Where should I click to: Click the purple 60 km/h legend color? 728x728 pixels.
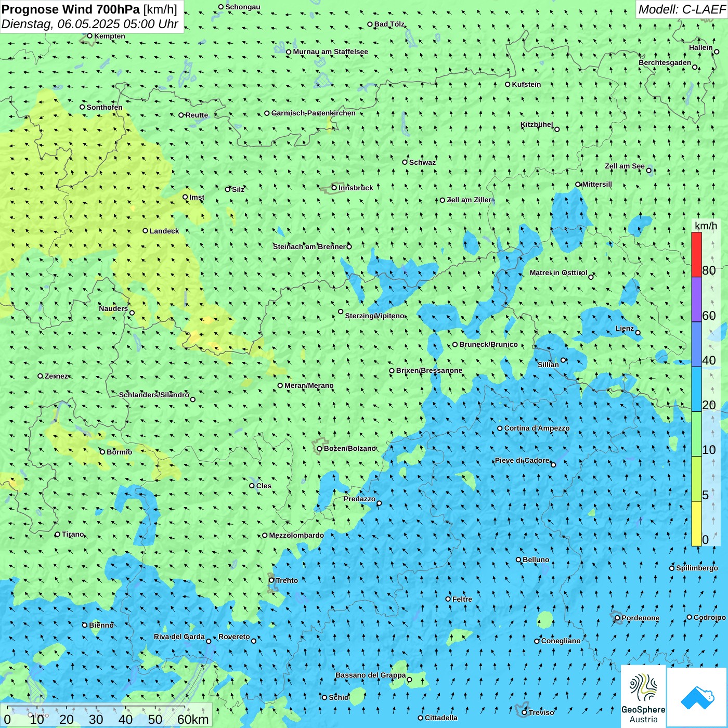tap(696, 300)
